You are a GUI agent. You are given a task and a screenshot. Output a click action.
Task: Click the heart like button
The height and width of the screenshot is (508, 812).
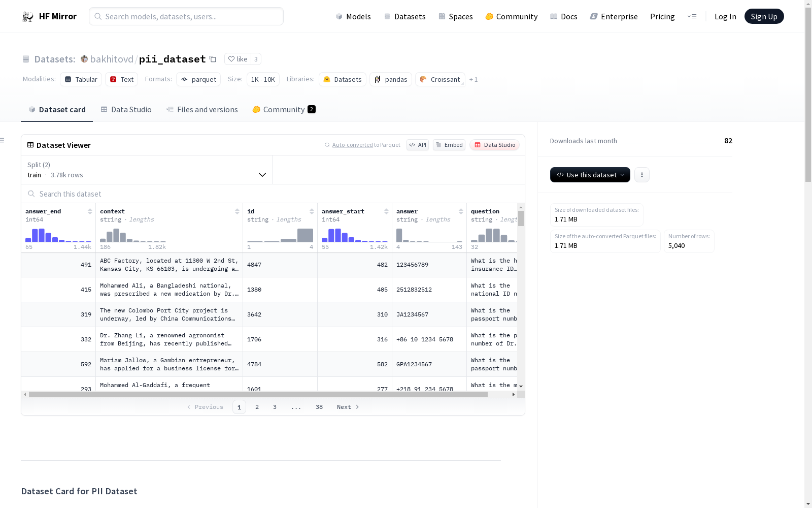pyautogui.click(x=238, y=59)
